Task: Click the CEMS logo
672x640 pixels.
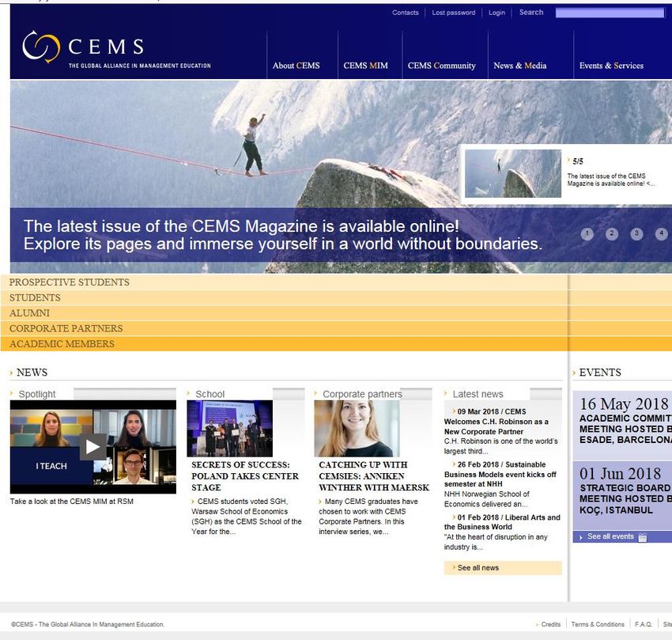Action: [116, 49]
